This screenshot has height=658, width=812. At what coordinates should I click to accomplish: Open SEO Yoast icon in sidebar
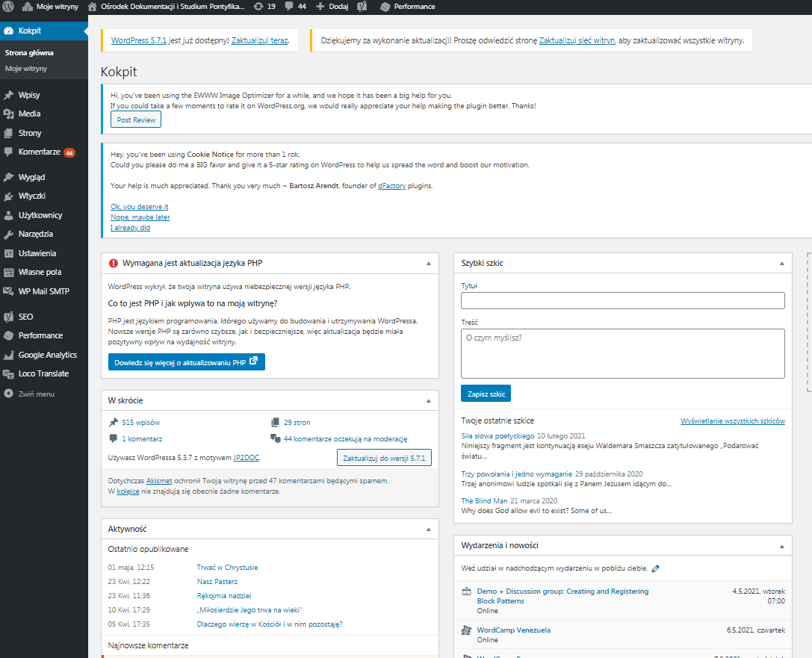(x=8, y=317)
